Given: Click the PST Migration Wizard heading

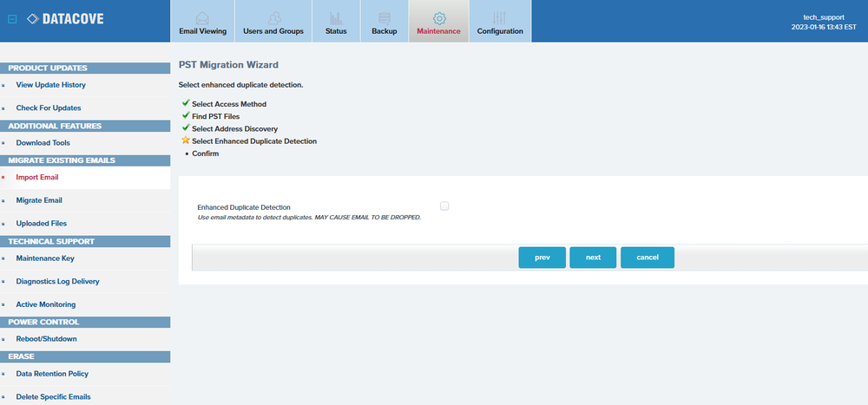Looking at the screenshot, I should pos(228,65).
